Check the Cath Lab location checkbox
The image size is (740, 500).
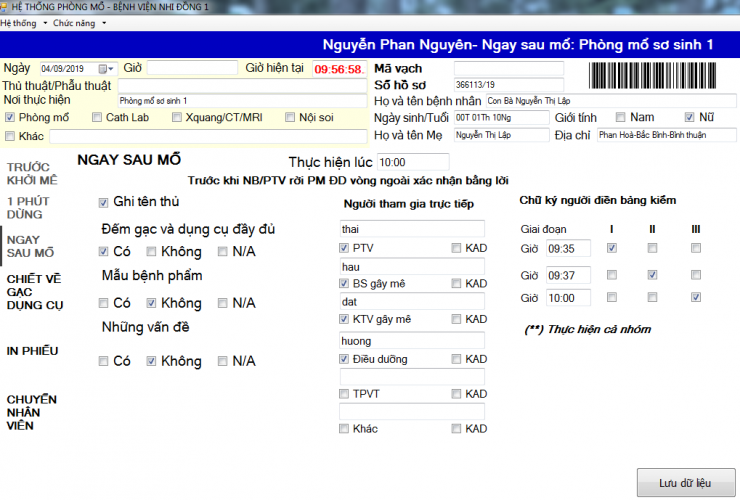(x=97, y=118)
